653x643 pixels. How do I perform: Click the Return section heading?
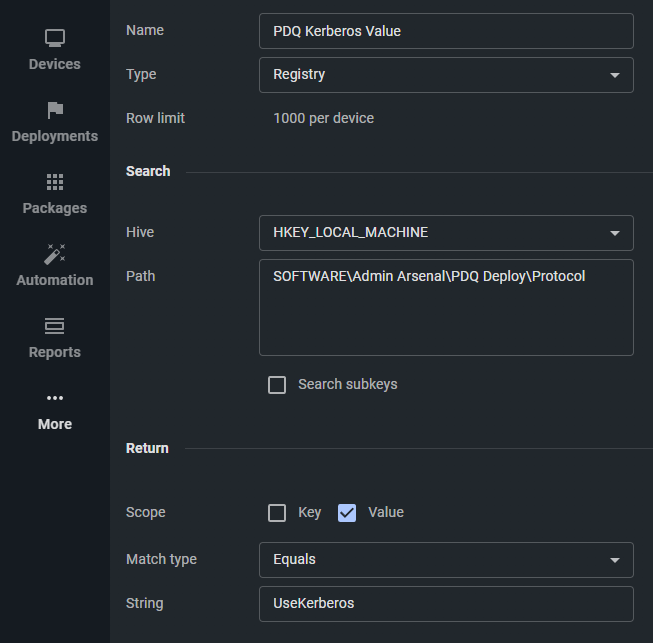tap(147, 448)
